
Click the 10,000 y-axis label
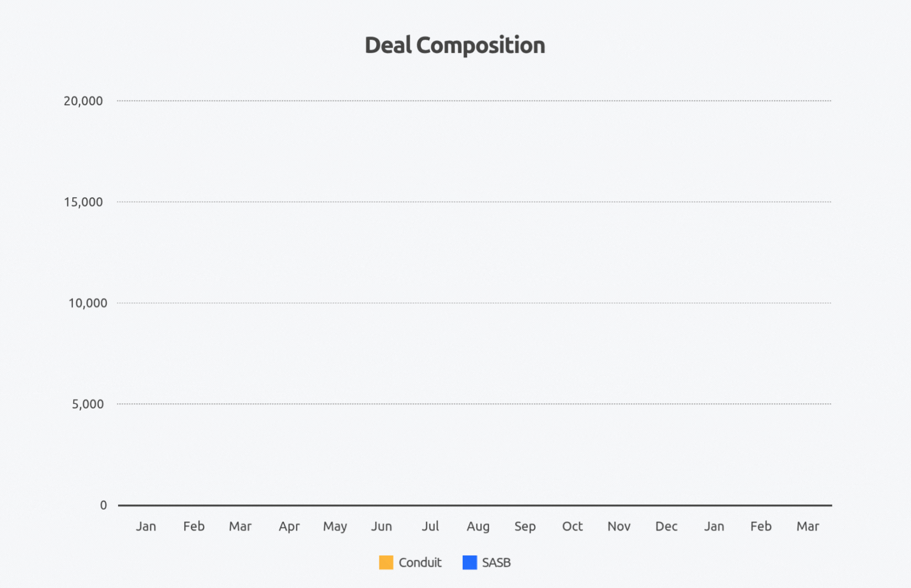tap(88, 303)
